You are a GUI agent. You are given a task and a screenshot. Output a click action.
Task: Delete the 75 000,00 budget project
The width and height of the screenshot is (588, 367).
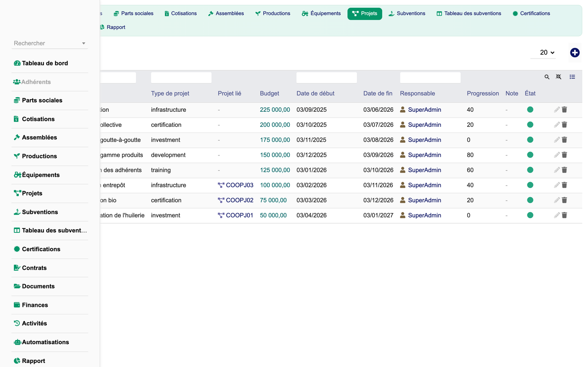click(564, 200)
